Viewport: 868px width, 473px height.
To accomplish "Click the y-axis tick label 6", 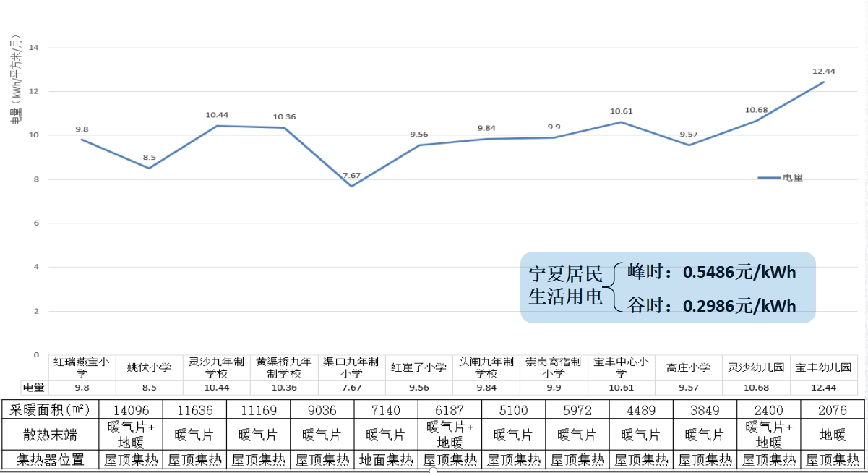I will (x=36, y=223).
